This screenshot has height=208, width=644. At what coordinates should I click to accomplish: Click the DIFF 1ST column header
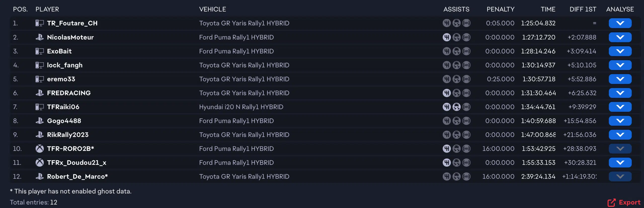[x=583, y=9]
